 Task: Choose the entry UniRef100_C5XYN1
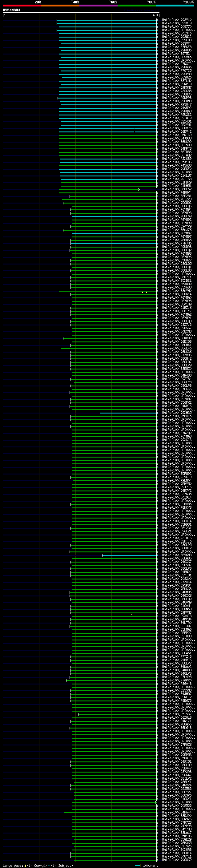[x=176, y=125]
